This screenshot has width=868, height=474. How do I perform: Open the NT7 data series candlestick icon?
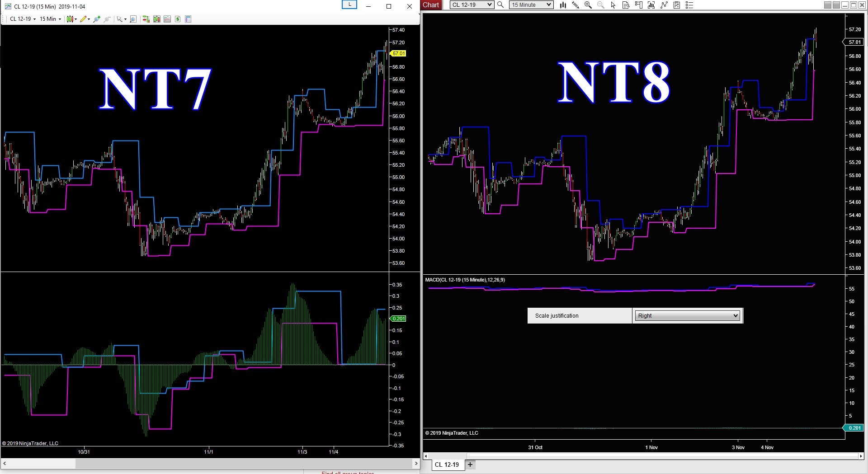click(x=157, y=19)
